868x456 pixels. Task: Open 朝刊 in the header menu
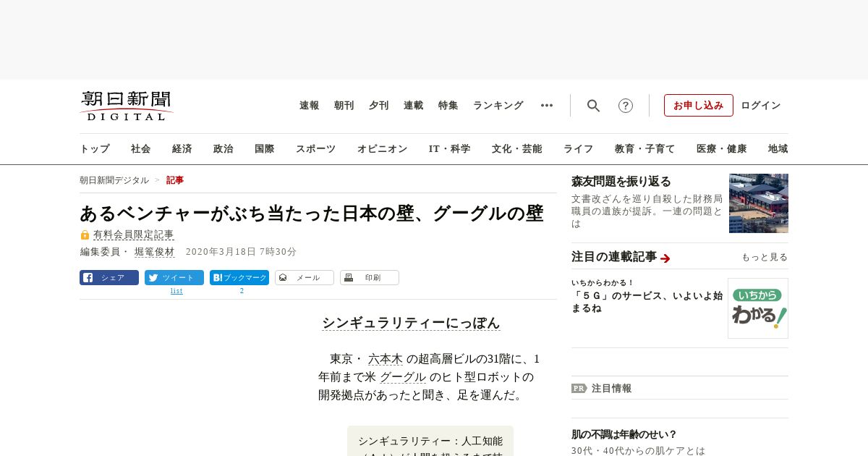344,106
